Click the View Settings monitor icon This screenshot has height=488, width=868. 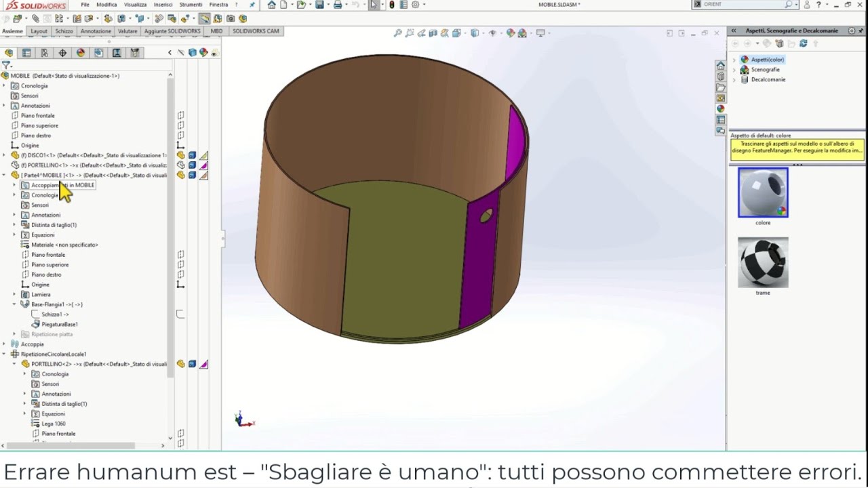(x=540, y=33)
